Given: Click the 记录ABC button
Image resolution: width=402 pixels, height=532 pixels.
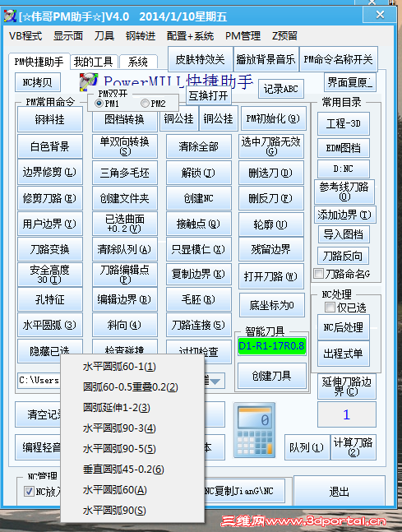Looking at the screenshot, I should click(281, 89).
